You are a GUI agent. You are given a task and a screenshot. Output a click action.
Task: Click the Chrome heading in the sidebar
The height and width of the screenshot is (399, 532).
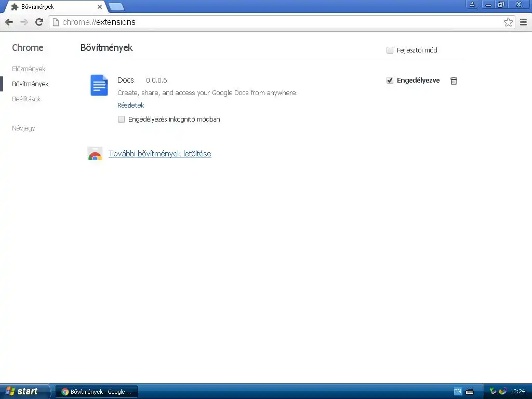pos(28,47)
